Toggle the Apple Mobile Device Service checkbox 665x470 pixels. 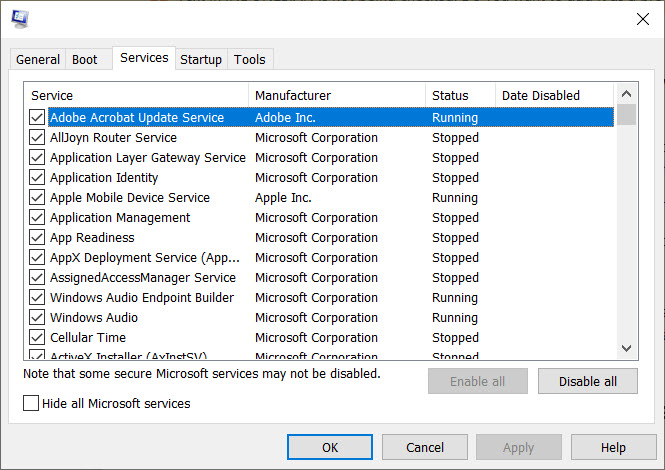point(37,198)
